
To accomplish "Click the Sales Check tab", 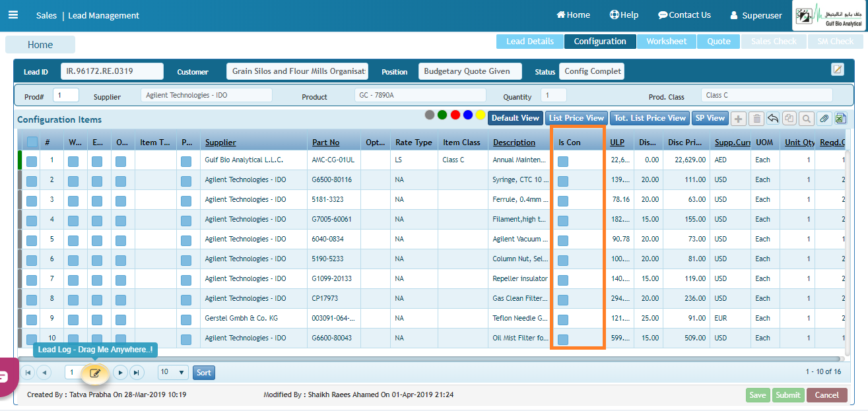I will [774, 42].
